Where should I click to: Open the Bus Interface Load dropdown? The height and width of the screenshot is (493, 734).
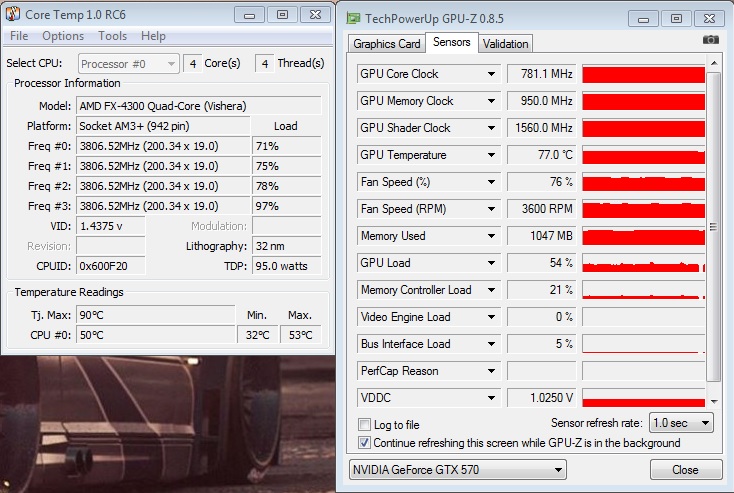(x=491, y=344)
